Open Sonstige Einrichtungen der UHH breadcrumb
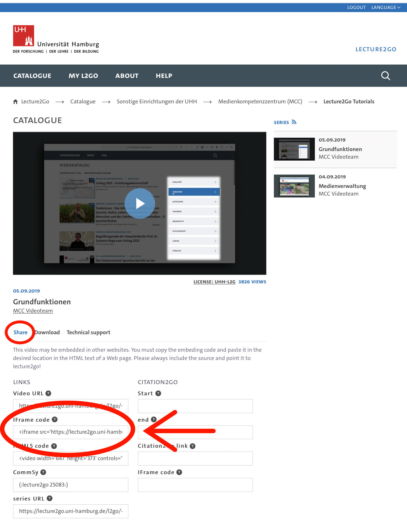Image resolution: width=407 pixels, height=532 pixels. pos(157,102)
